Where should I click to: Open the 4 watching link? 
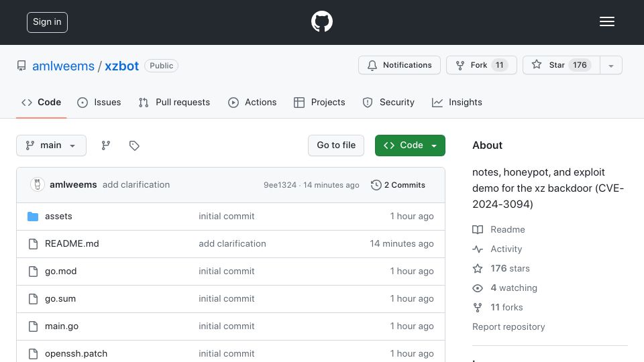click(504, 288)
